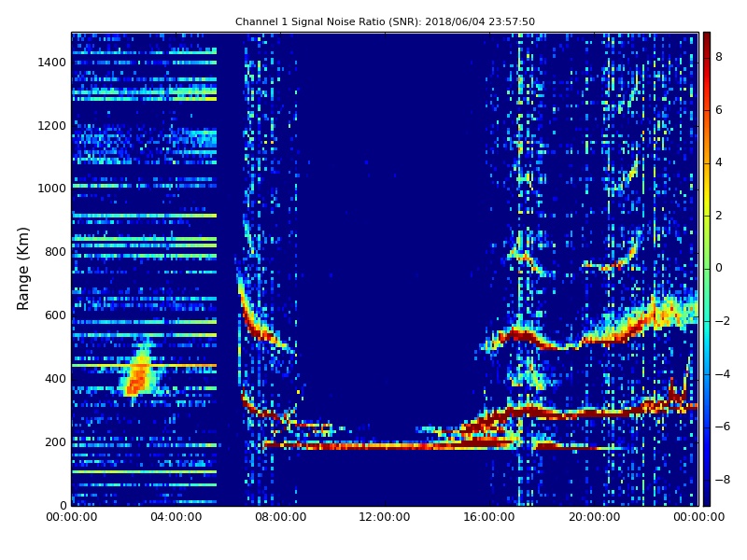Click the colorbar label 4
747x560 pixels.
coord(719,162)
